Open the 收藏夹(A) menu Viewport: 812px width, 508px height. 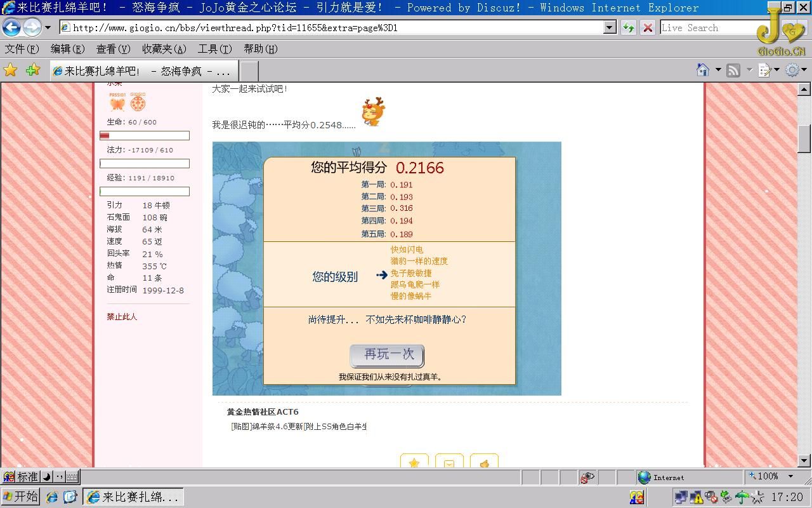point(164,49)
